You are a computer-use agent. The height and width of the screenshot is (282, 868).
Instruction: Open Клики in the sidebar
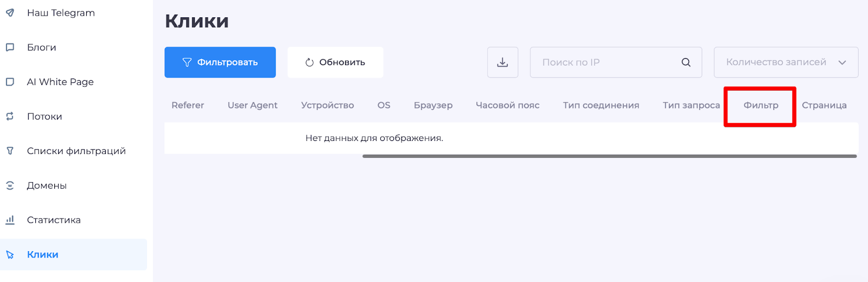(43, 254)
